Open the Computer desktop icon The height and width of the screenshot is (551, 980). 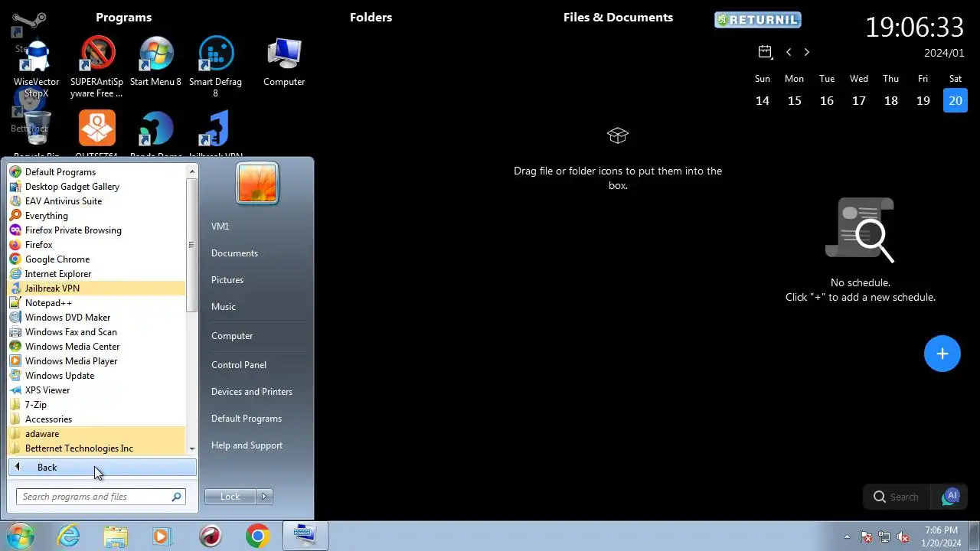(284, 63)
